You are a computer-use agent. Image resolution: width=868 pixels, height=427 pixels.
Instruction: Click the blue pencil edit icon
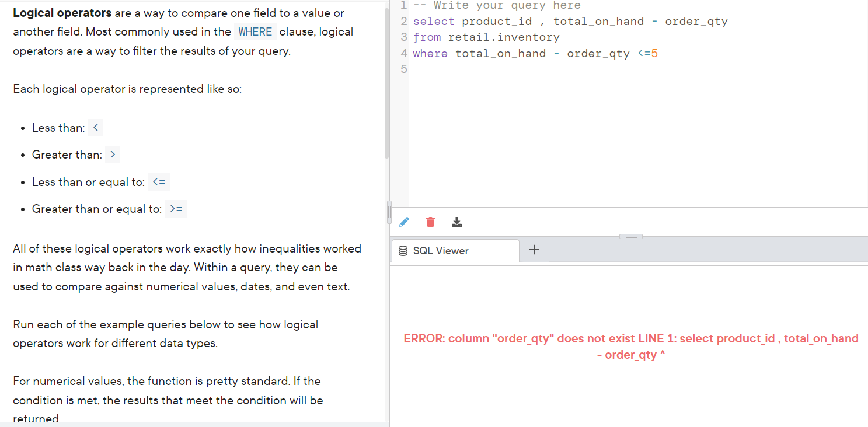[x=404, y=222]
